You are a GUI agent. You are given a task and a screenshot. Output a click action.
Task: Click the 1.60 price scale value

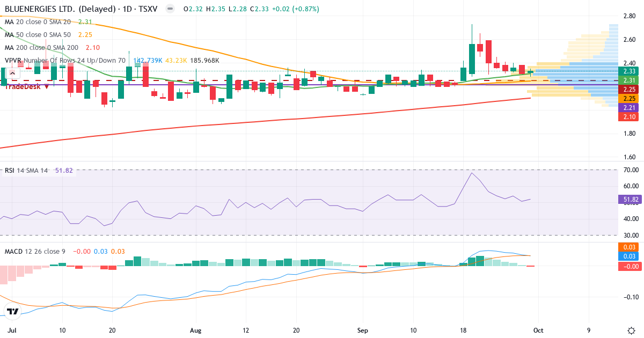coord(630,157)
